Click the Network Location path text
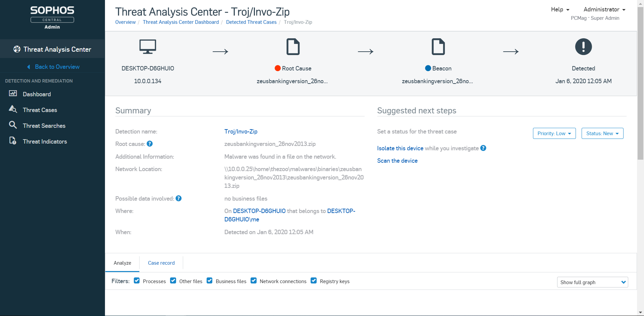The height and width of the screenshot is (316, 644). (x=294, y=177)
